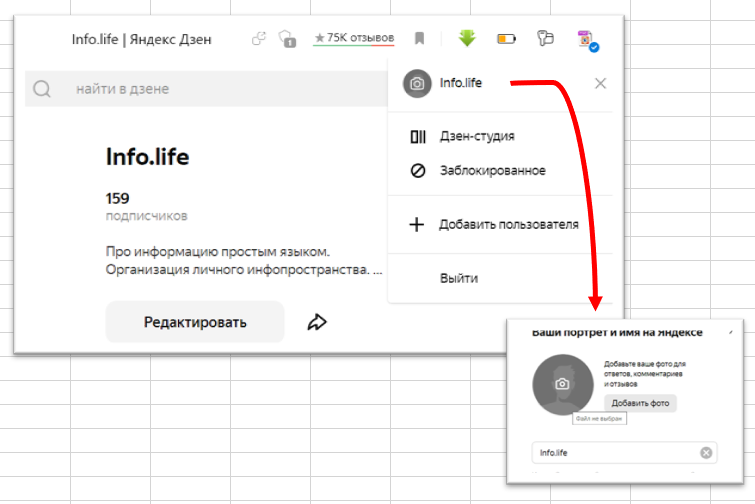This screenshot has width=755, height=504.
Task: Click the page title 'Info.life | Яндекс Дзен'
Action: (142, 39)
